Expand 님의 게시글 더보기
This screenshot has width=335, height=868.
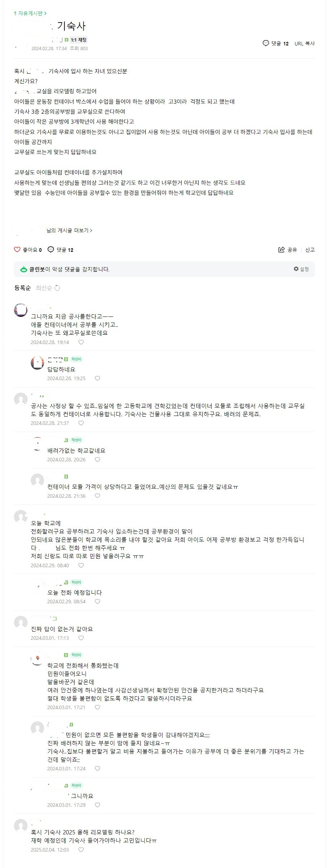pyautogui.click(x=69, y=231)
